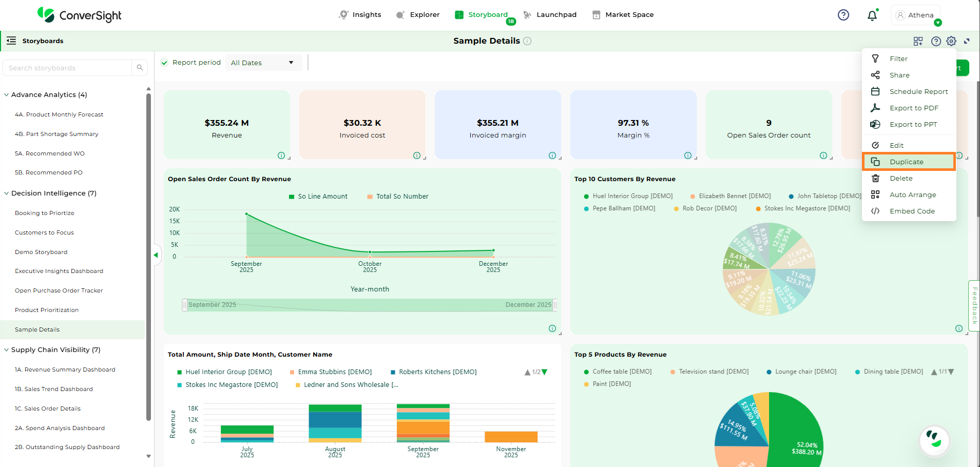Image resolution: width=980 pixels, height=467 pixels.
Task: Toggle the Storyboards sidebar menu icon
Action: click(11, 41)
